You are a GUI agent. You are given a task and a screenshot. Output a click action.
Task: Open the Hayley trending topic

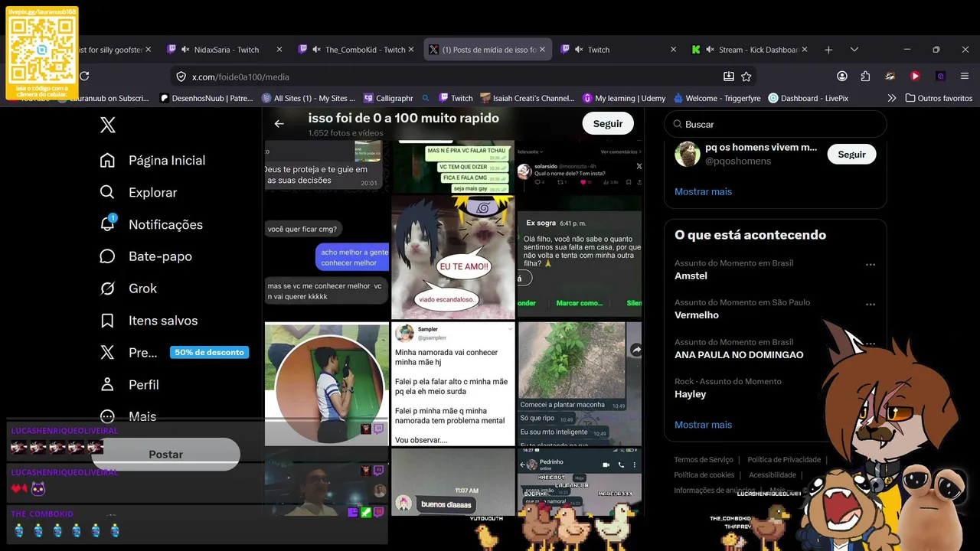click(691, 394)
